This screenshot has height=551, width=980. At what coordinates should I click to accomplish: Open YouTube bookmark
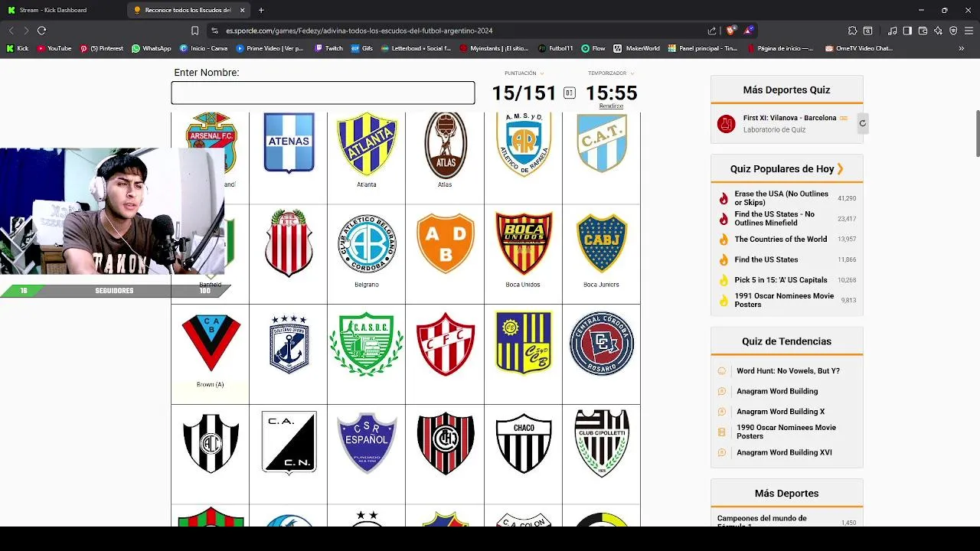pos(54,48)
